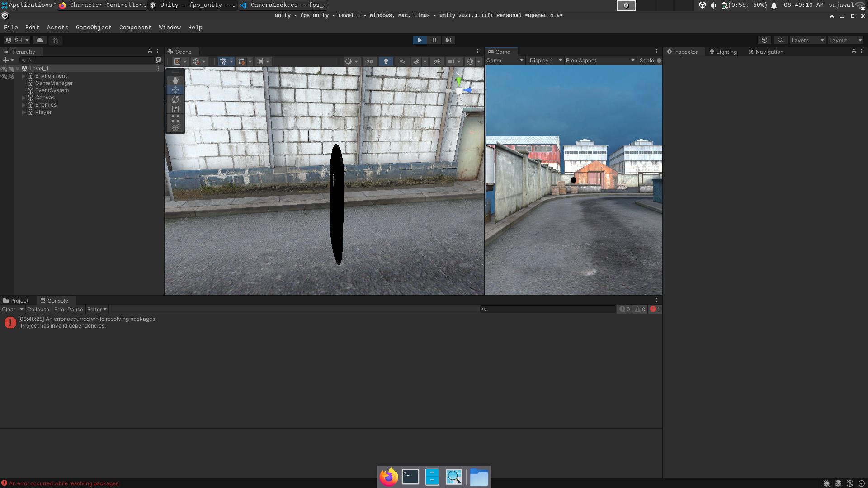Image resolution: width=868 pixels, height=488 pixels.
Task: Adjust the Game view Scale slider
Action: [659, 61]
